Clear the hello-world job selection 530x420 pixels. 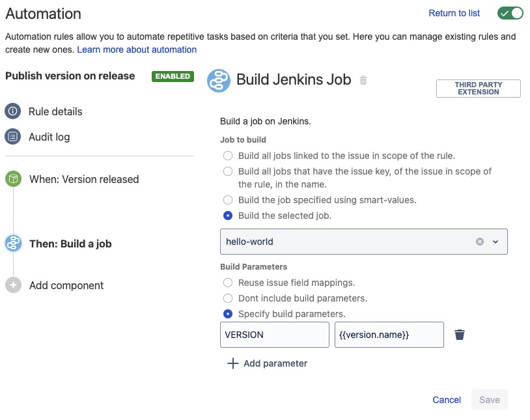click(480, 241)
